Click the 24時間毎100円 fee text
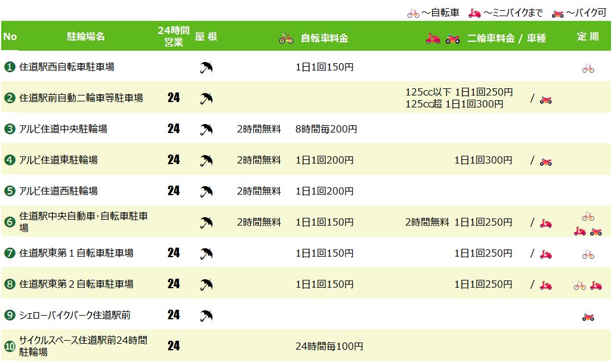 [329, 346]
